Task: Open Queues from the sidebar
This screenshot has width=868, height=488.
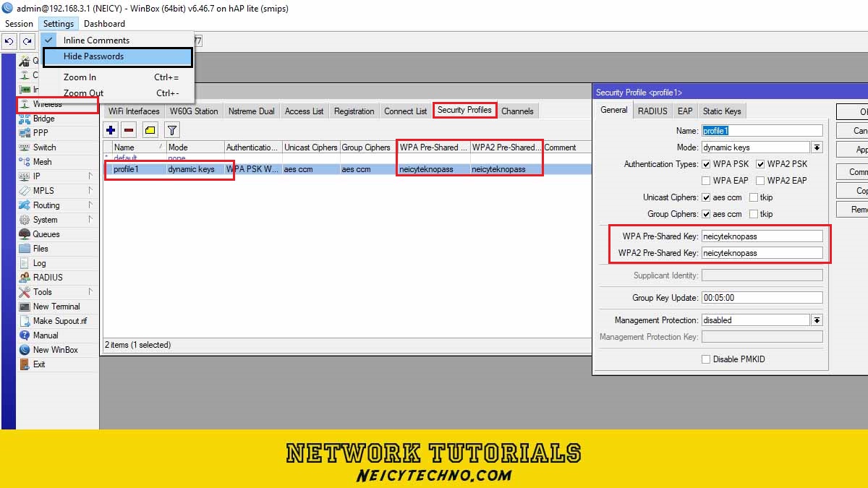Action: tap(46, 234)
